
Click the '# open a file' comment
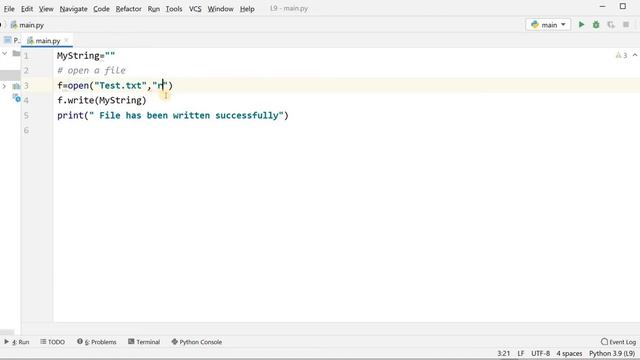click(x=91, y=71)
